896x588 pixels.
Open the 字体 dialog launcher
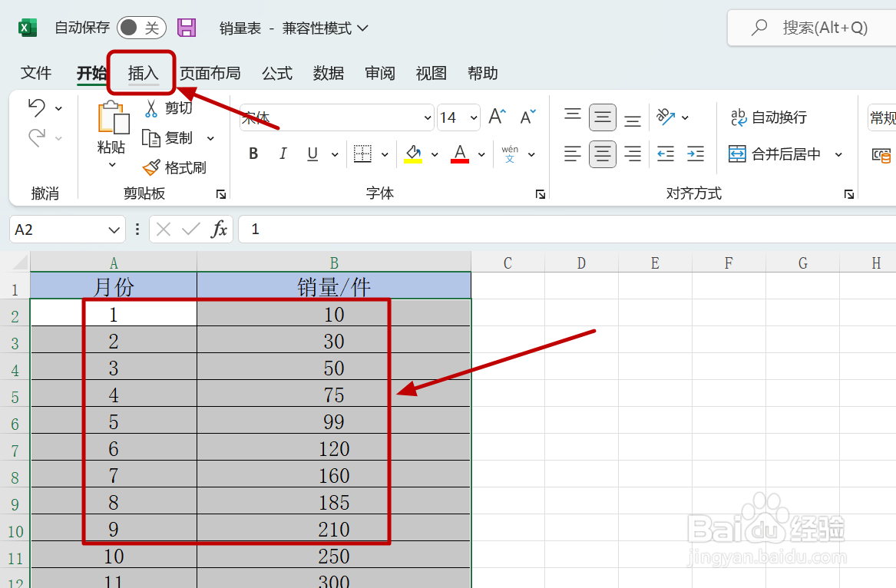click(540, 194)
